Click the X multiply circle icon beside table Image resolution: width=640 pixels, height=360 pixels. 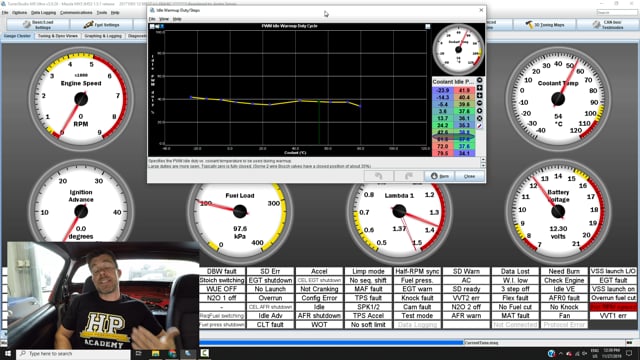pos(480,118)
